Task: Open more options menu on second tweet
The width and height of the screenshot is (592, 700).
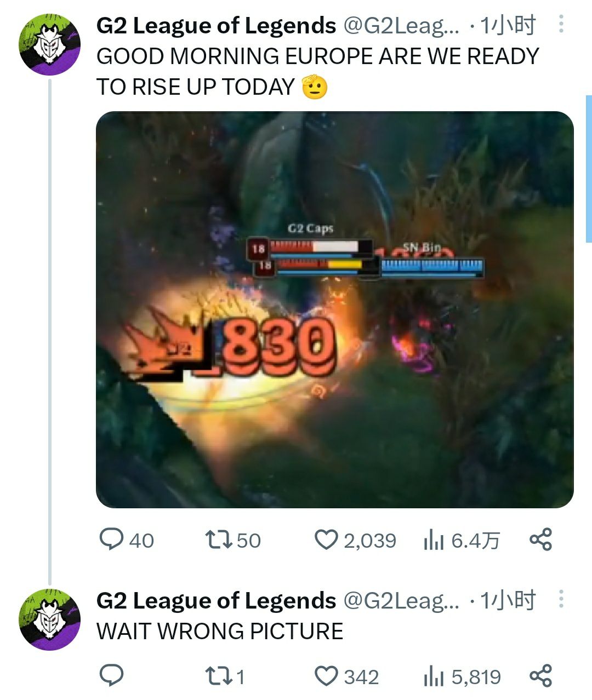Action: point(561,599)
